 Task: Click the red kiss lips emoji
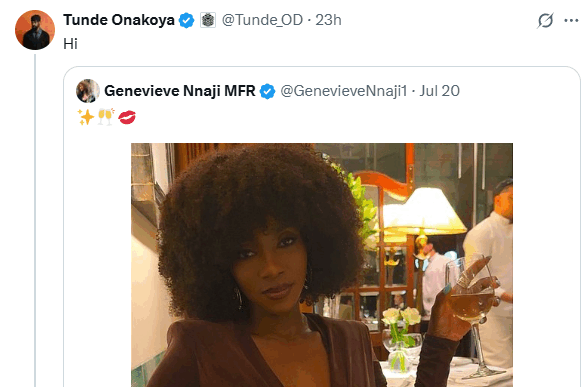click(127, 117)
